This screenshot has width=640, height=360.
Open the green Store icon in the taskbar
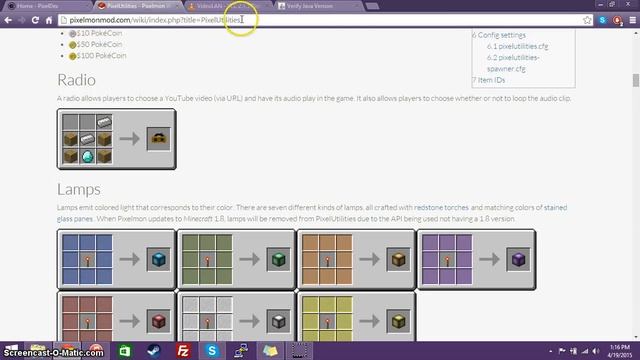pyautogui.click(x=125, y=351)
